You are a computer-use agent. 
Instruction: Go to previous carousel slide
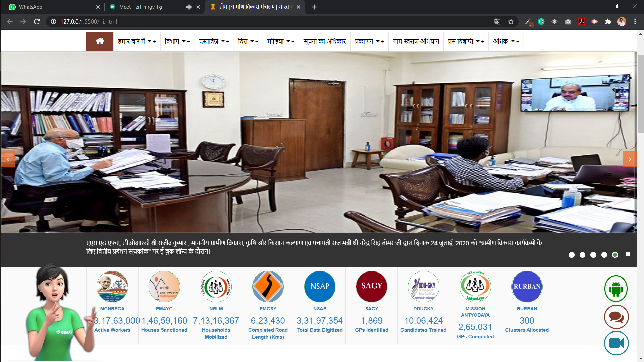click(8, 159)
